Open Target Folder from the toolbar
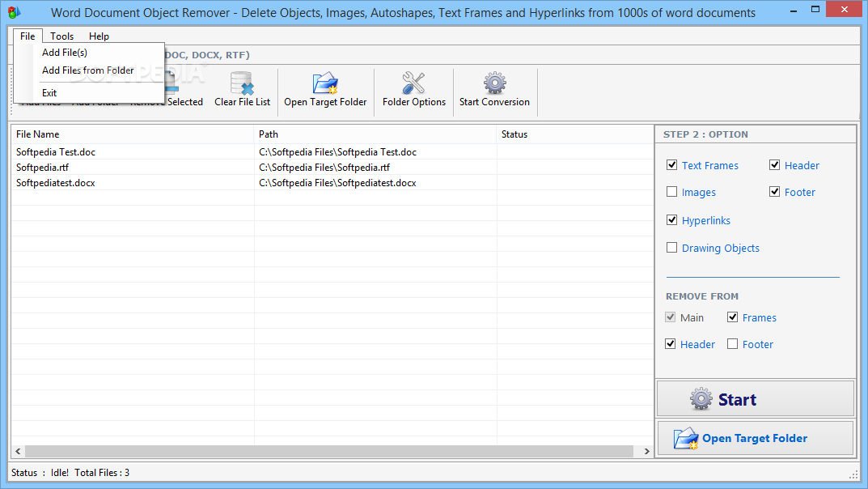Image resolution: width=868 pixels, height=489 pixels. 325,90
